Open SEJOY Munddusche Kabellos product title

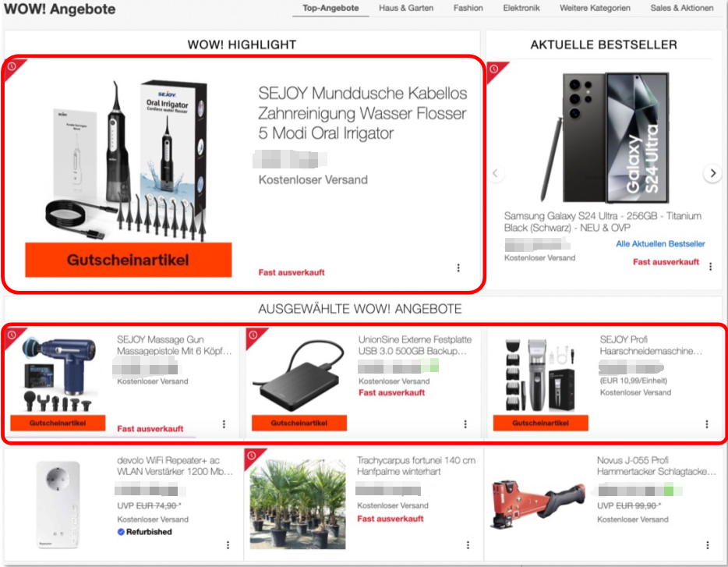362,113
